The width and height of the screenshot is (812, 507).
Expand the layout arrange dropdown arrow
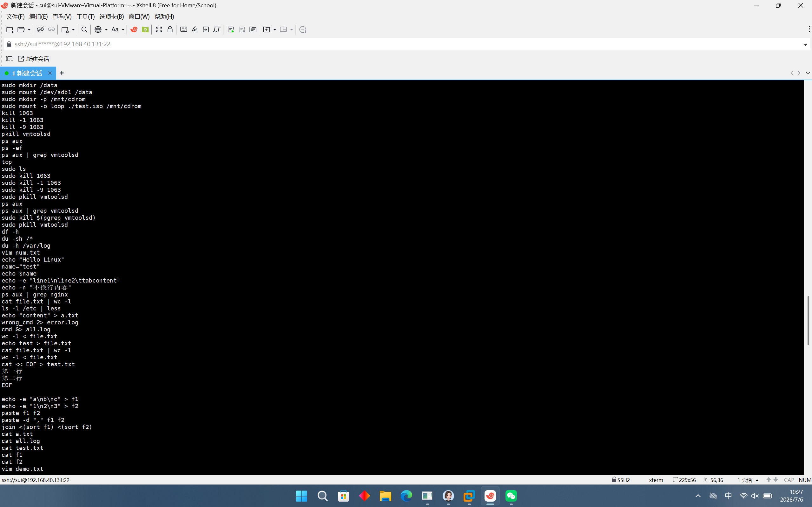(292, 30)
